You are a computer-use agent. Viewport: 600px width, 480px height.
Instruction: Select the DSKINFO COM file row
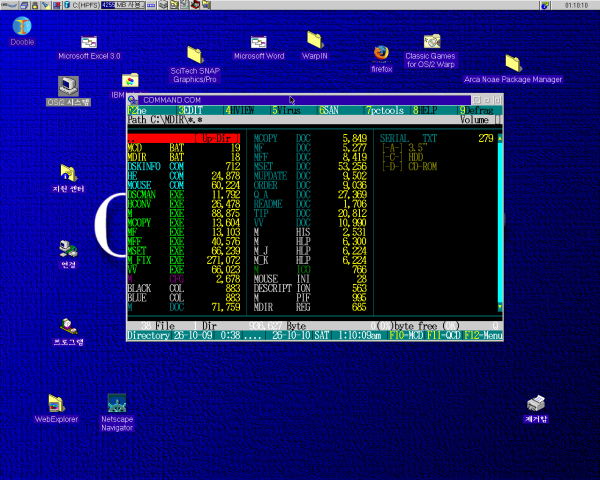pos(184,167)
